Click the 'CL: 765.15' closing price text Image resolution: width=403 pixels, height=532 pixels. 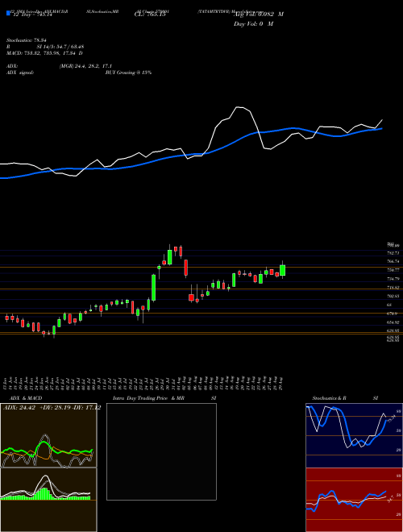[x=150, y=15]
